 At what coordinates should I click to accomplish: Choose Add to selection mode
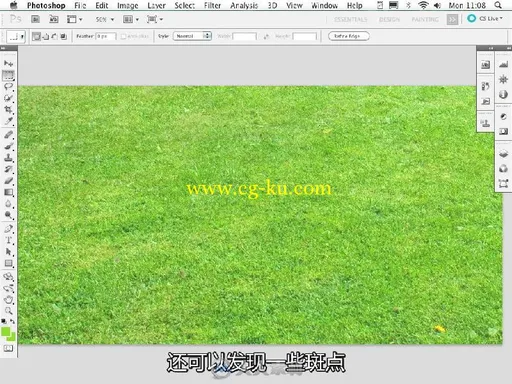[x=46, y=36]
